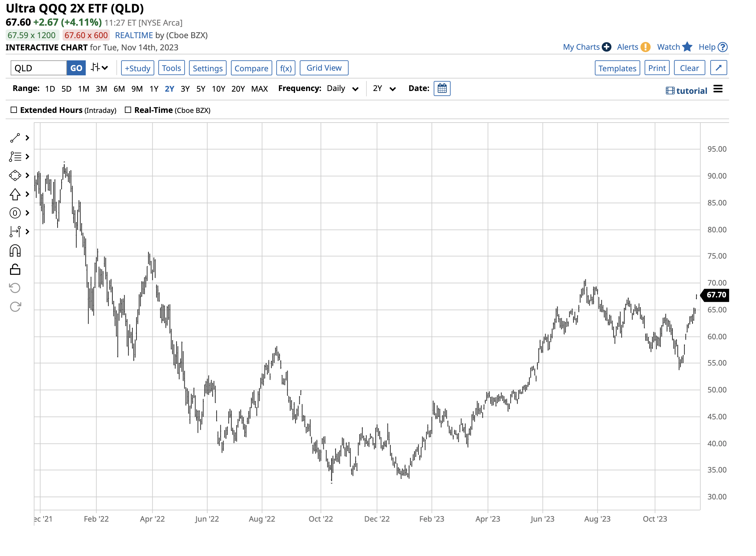
Task: Enable Real-Time (Cboe BZX) data
Action: click(128, 110)
